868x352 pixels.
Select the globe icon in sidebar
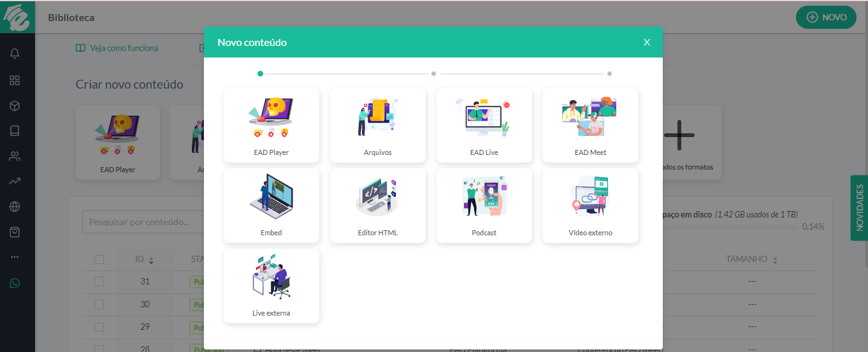[15, 207]
